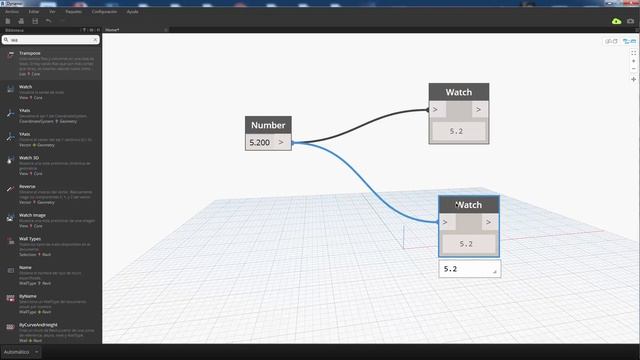
Task: Select the Home workspace tab
Action: pyautogui.click(x=112, y=30)
